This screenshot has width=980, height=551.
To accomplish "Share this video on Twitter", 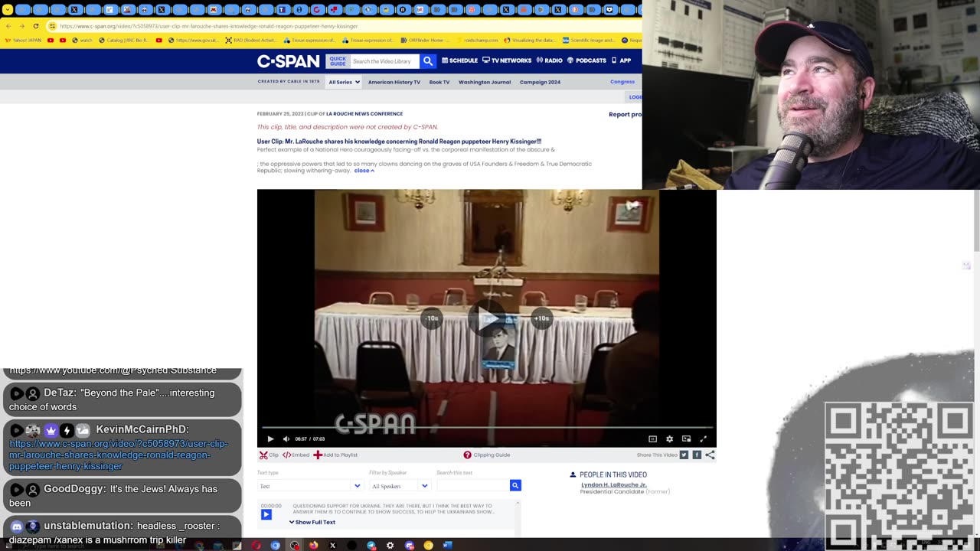I will 684,455.
